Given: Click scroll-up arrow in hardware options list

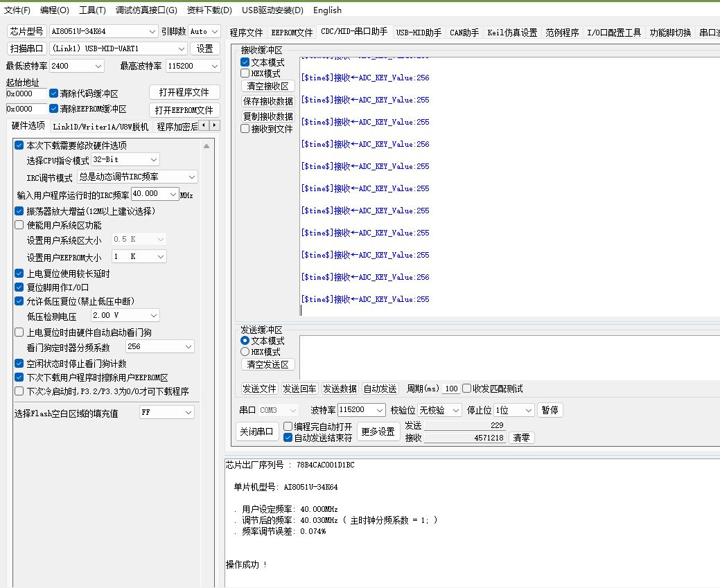Looking at the screenshot, I should (207, 146).
